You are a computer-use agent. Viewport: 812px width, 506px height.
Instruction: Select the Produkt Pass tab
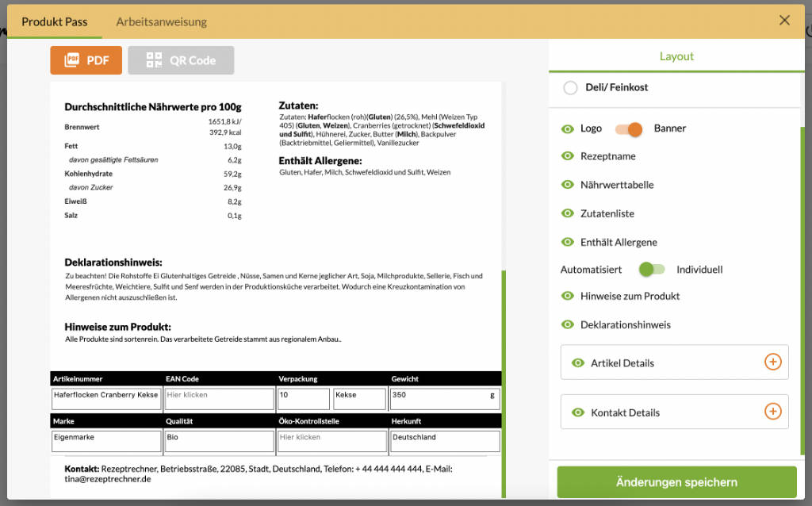pyautogui.click(x=54, y=22)
